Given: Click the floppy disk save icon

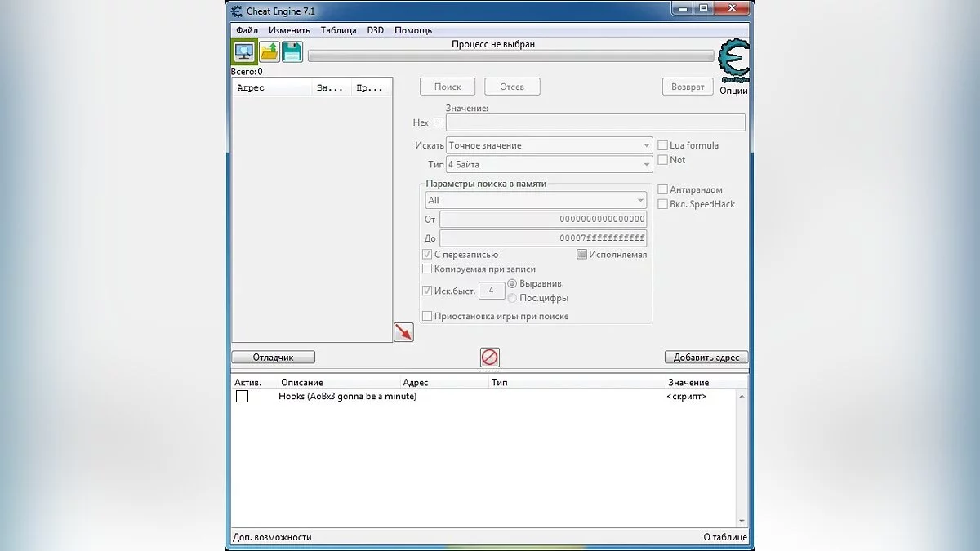Looking at the screenshot, I should click(292, 51).
